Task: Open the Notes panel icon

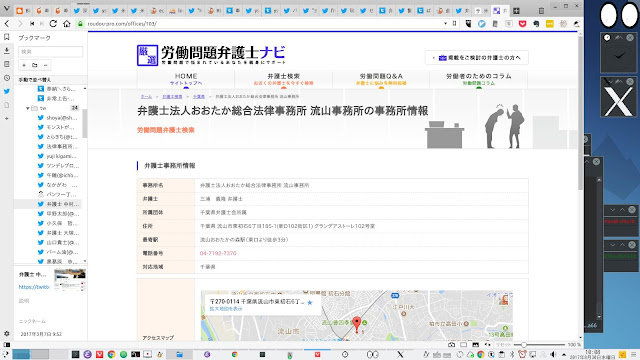Action: pos(7,64)
